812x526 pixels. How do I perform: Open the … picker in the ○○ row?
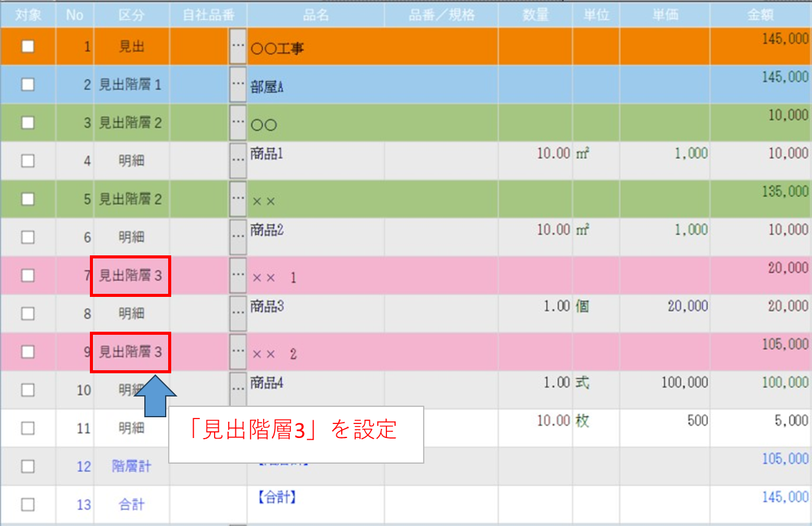[x=238, y=123]
